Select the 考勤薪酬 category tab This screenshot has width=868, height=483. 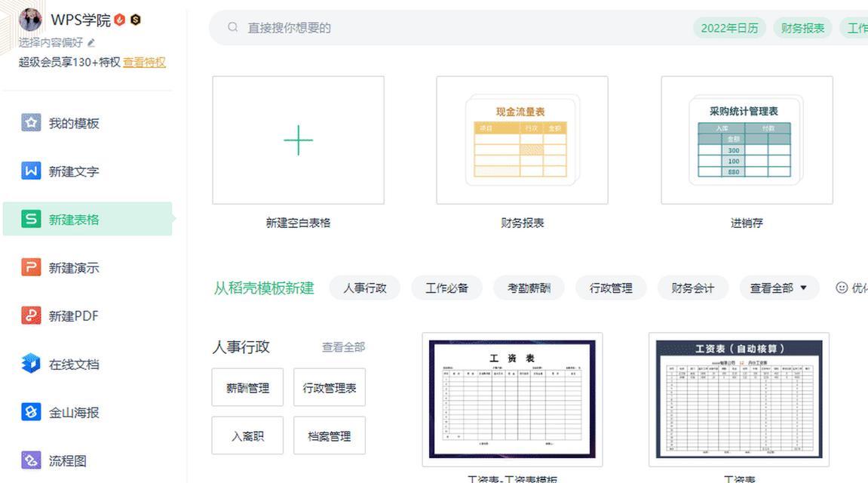[529, 288]
